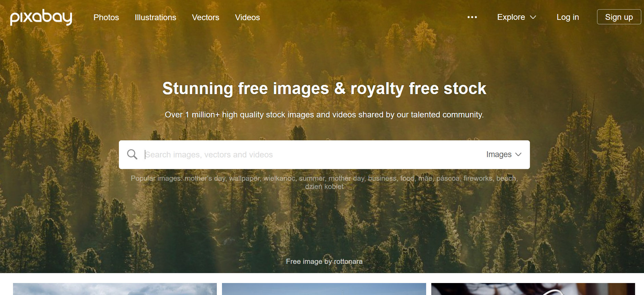Open the rightmost image thumbnail below hero
Screen dimensions: 644x295
pyautogui.click(x=533, y=289)
